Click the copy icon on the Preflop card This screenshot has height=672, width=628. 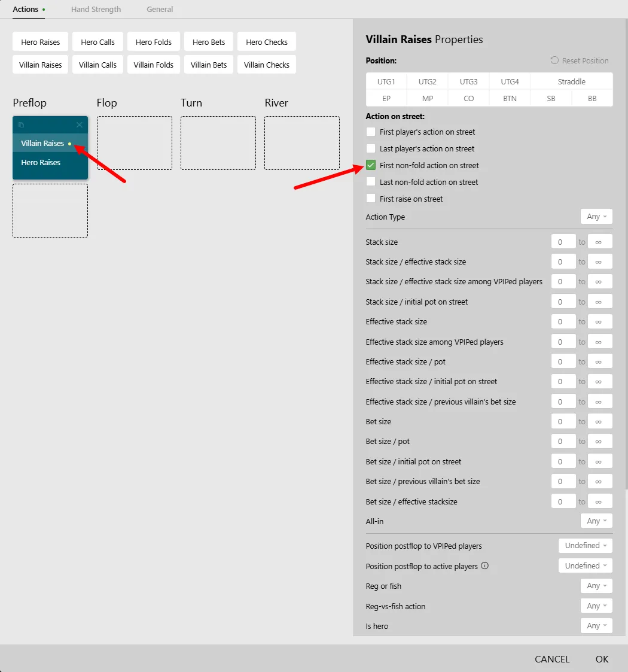click(x=21, y=125)
